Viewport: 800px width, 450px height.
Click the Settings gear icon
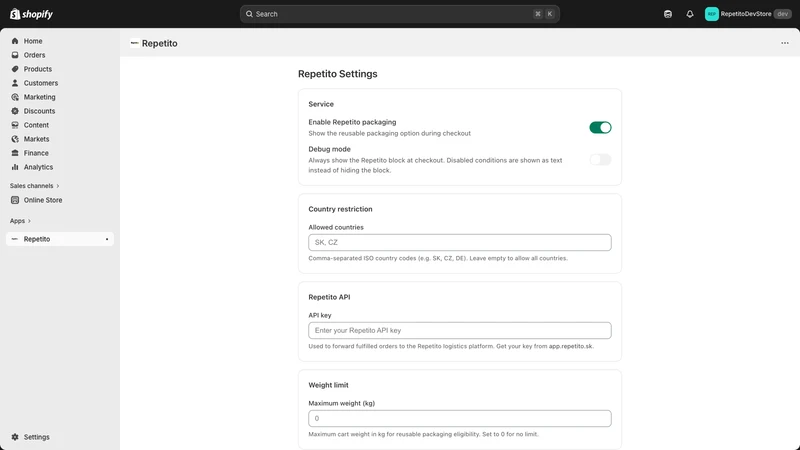(15, 437)
